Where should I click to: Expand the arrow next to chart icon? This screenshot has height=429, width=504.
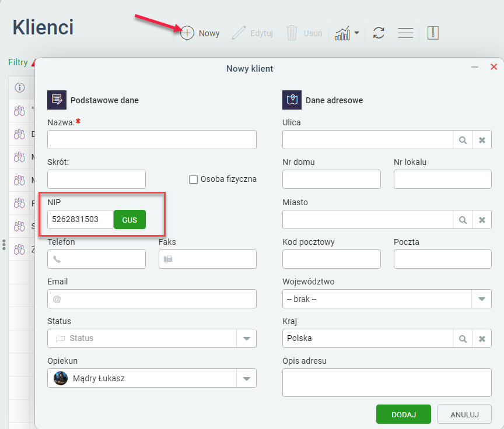pyautogui.click(x=356, y=33)
